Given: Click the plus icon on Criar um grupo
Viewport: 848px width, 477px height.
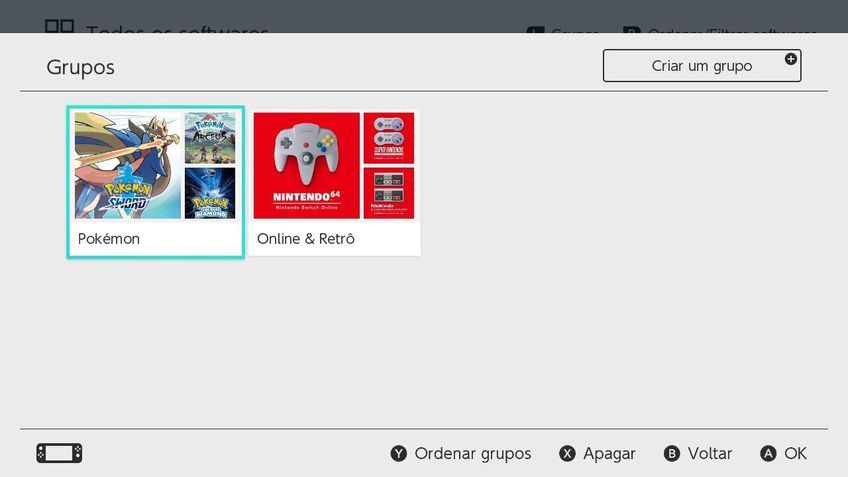Looking at the screenshot, I should pos(790,60).
